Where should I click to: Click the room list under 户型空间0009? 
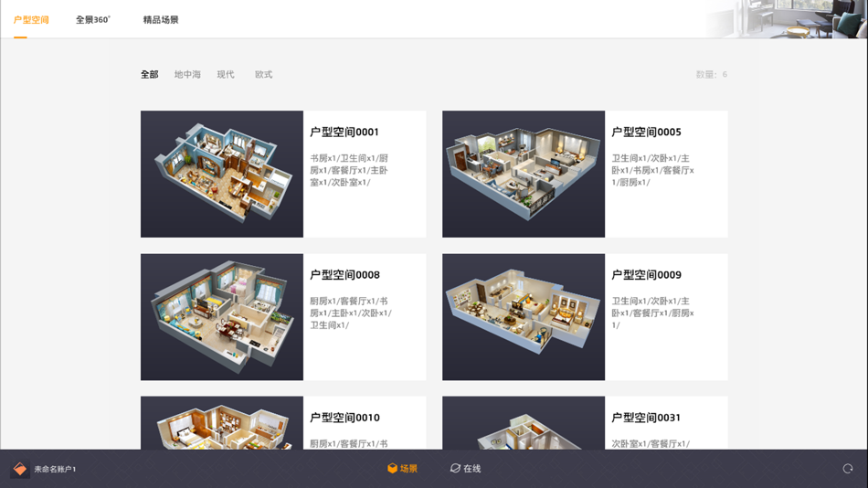click(652, 313)
